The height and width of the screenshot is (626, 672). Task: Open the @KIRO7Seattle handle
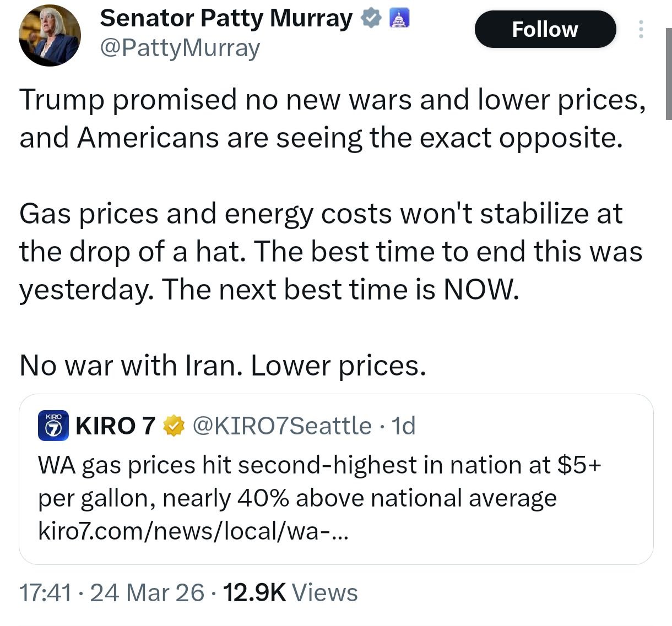point(281,426)
